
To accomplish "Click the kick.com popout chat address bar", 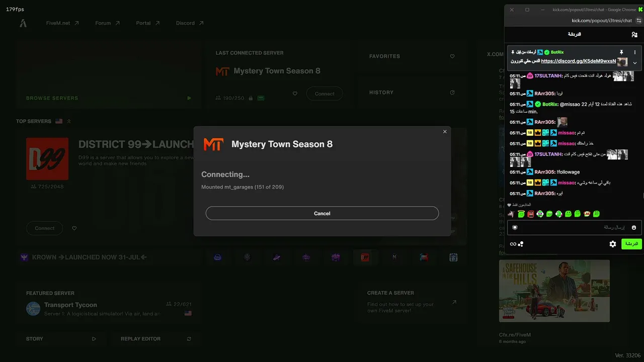I will (602, 21).
